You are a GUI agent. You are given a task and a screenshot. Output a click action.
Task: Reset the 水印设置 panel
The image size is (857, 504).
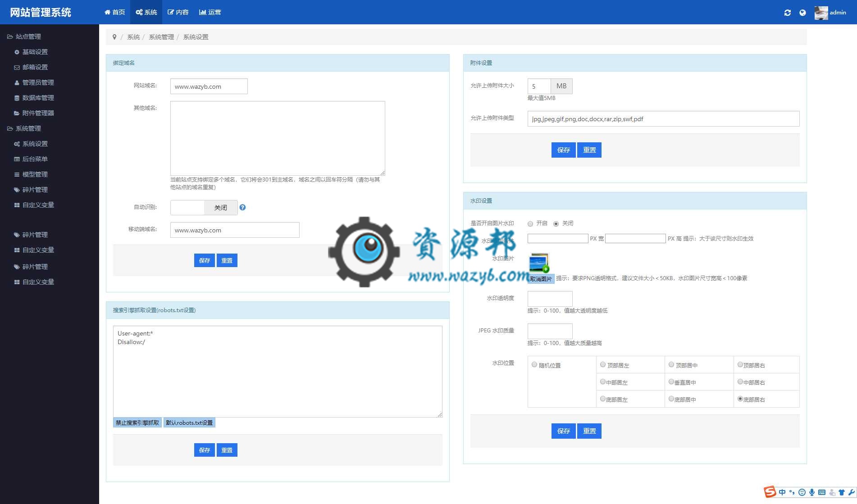click(x=589, y=431)
